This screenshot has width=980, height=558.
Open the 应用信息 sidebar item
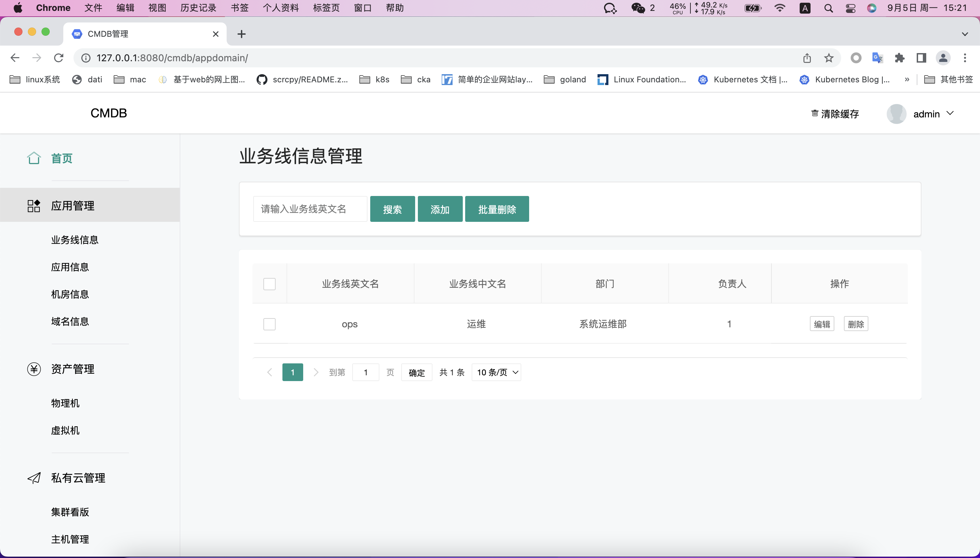[x=70, y=267]
